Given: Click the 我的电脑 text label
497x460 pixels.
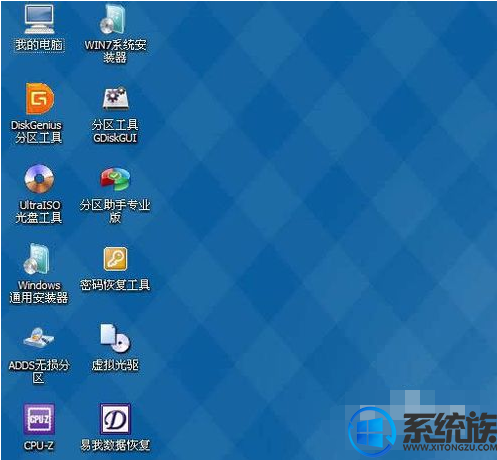Looking at the screenshot, I should (39, 45).
